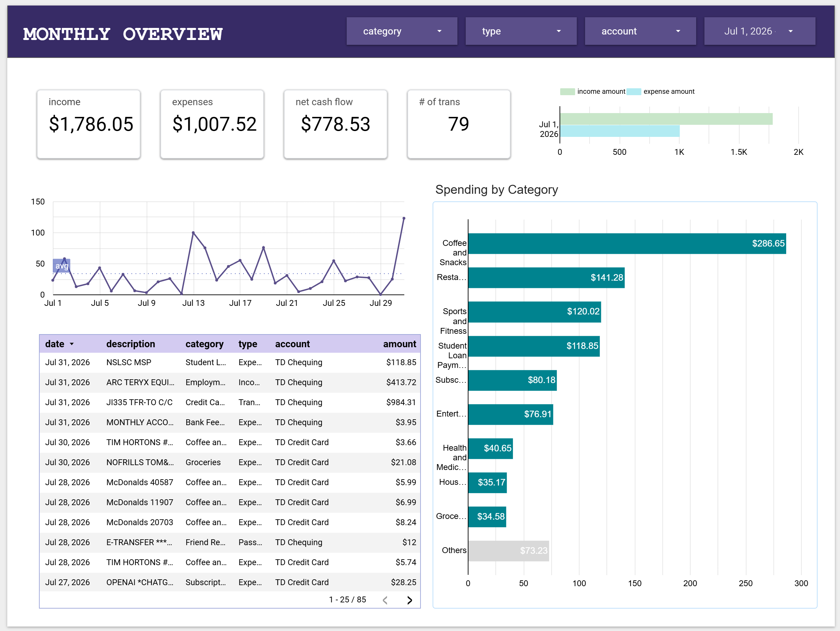Click the NOFRILLS TOM&... description cell
Screen dimensions: 840x631
140,462
